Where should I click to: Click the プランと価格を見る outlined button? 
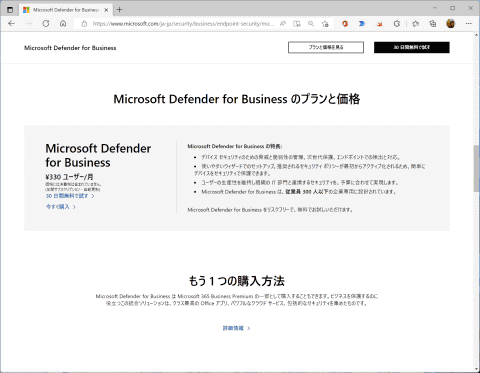pyautogui.click(x=326, y=47)
